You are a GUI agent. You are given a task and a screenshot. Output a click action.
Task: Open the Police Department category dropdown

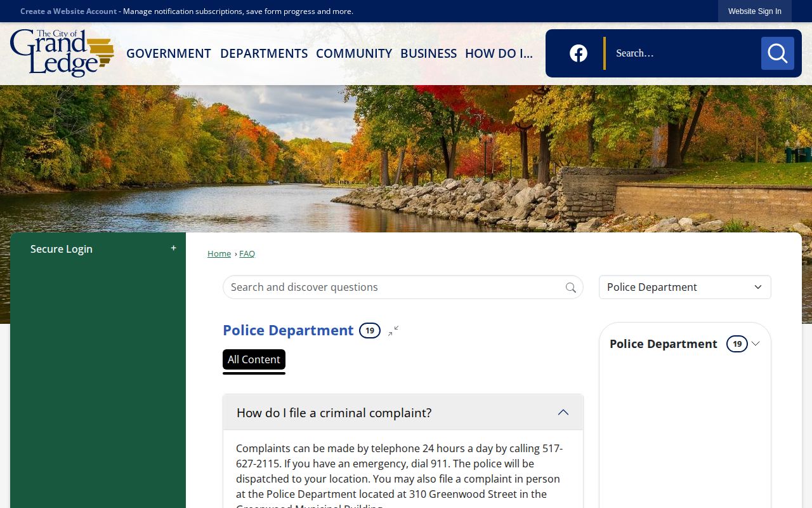tap(685, 287)
